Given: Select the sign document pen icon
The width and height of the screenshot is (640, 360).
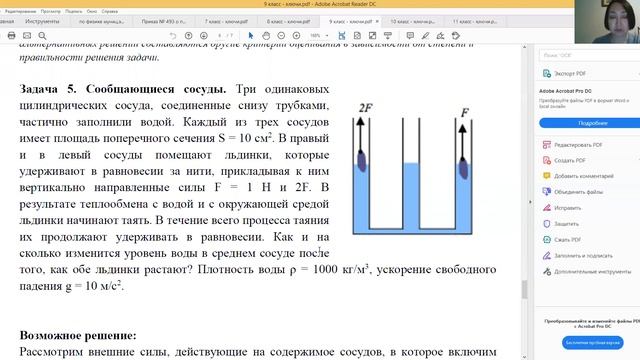Looking at the screenshot, I should [440, 36].
